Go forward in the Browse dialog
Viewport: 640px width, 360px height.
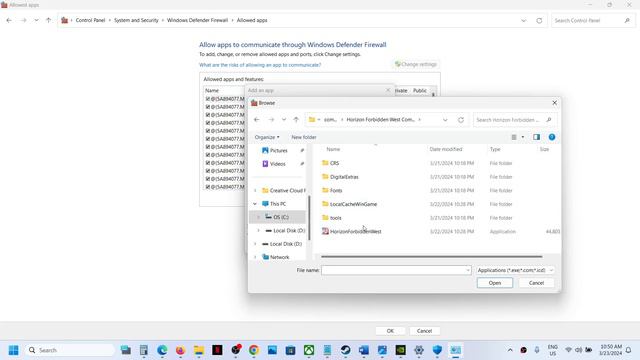(271, 120)
